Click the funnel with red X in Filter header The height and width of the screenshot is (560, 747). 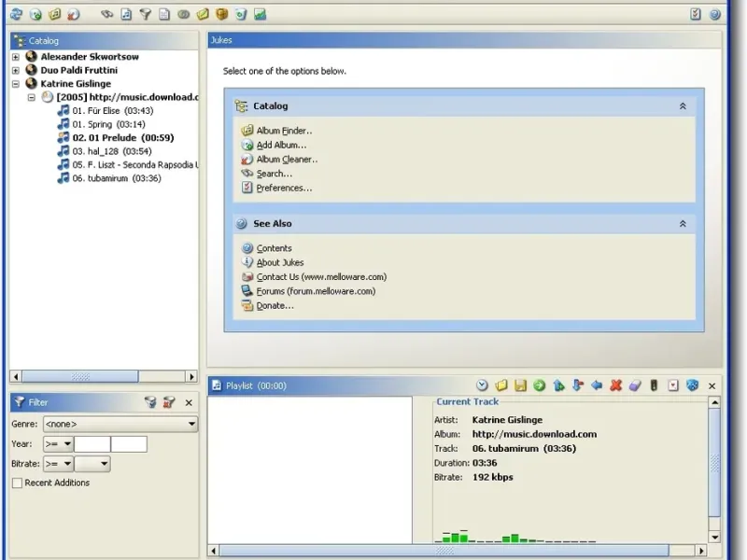[x=169, y=402]
